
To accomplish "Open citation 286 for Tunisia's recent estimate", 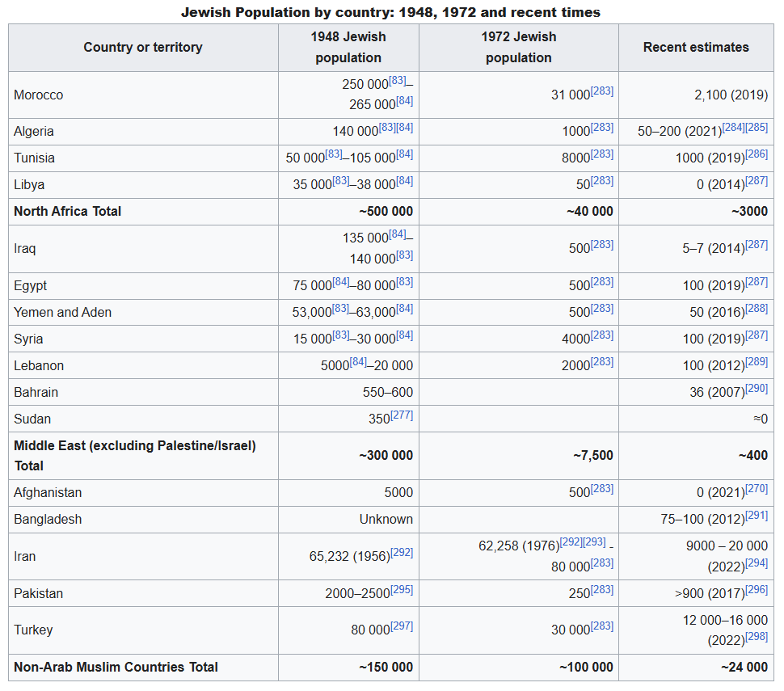I will tap(757, 154).
